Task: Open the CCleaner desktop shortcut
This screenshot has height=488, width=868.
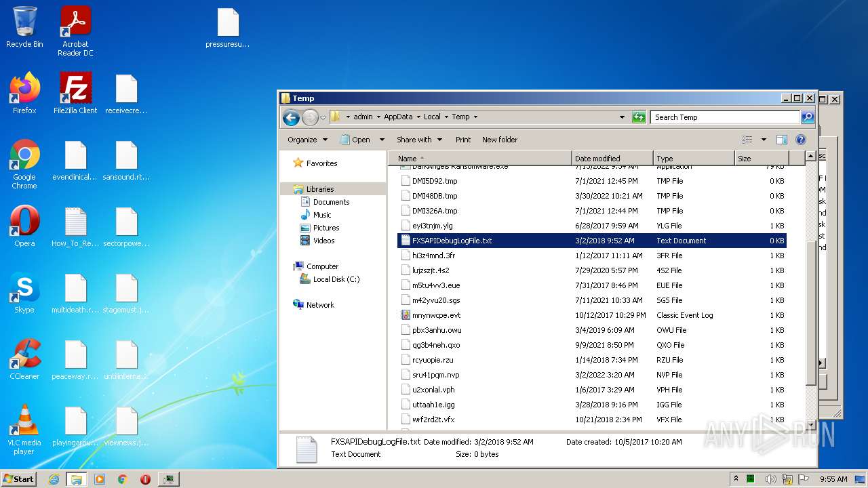Action: click(x=24, y=360)
